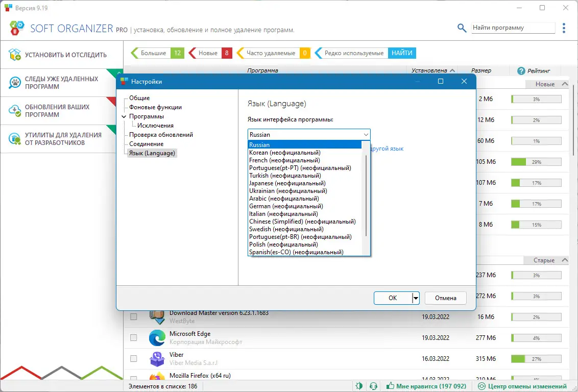The image size is (578, 392).
Task: Collapse the Программы tree node
Action: tap(124, 117)
